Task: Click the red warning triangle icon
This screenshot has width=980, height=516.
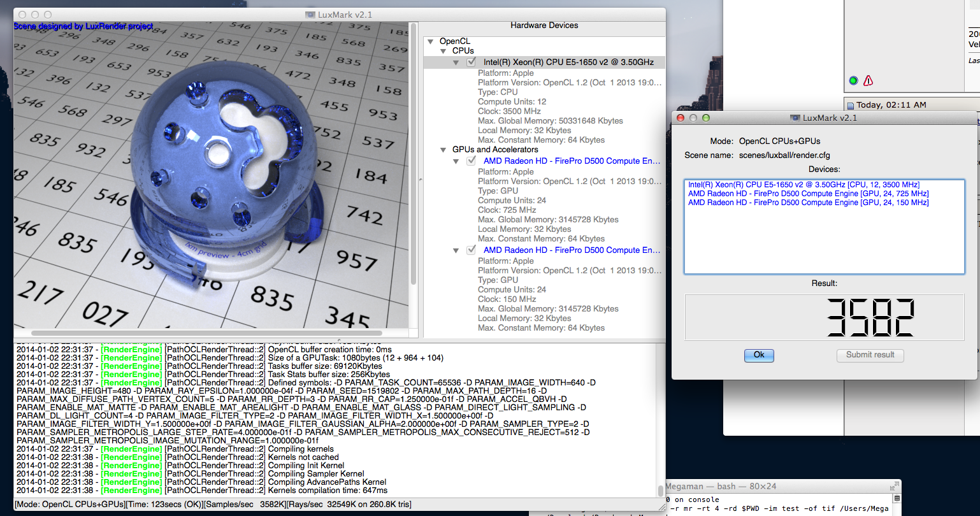Action: pyautogui.click(x=868, y=80)
